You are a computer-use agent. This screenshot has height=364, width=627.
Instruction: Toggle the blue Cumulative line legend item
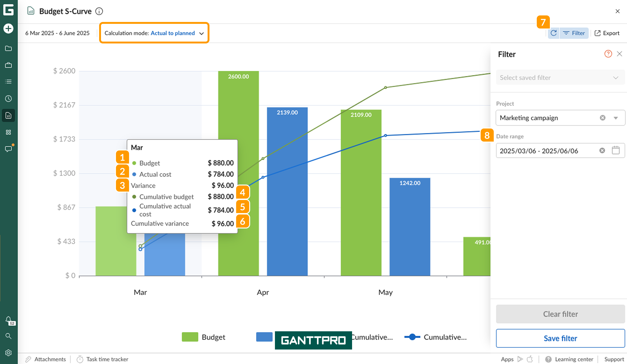click(435, 337)
